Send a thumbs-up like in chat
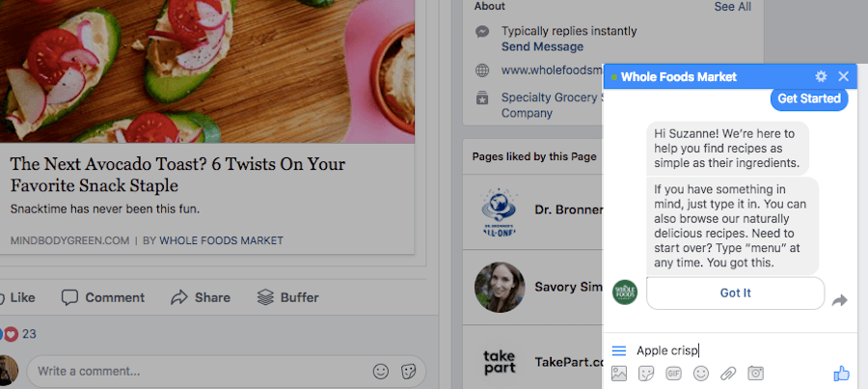The height and width of the screenshot is (389, 868). [841, 374]
